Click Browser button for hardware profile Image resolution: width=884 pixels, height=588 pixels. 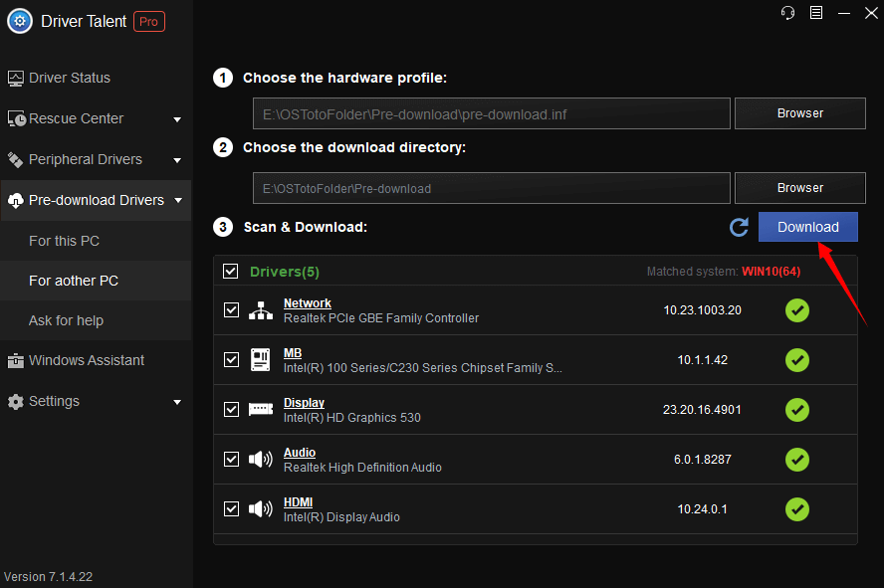[800, 113]
